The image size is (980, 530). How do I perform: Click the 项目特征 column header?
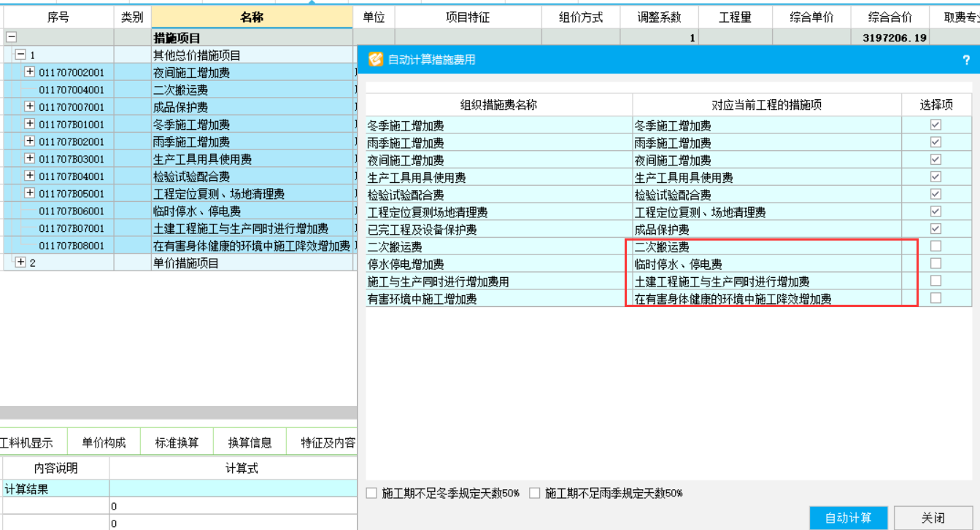click(x=468, y=17)
